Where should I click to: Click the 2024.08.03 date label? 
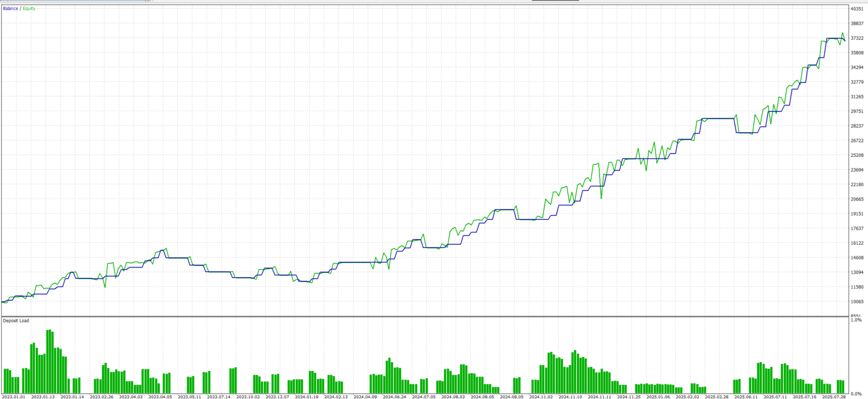click(x=453, y=397)
